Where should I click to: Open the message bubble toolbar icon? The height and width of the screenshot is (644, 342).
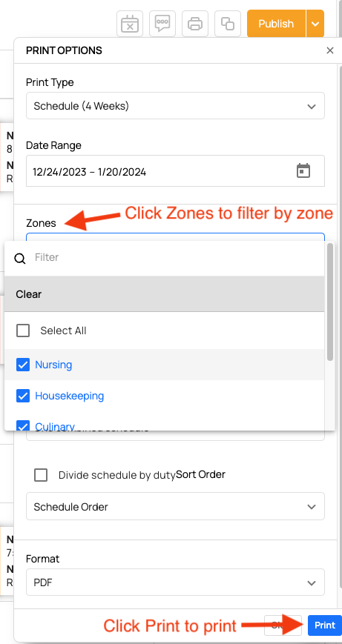[162, 24]
